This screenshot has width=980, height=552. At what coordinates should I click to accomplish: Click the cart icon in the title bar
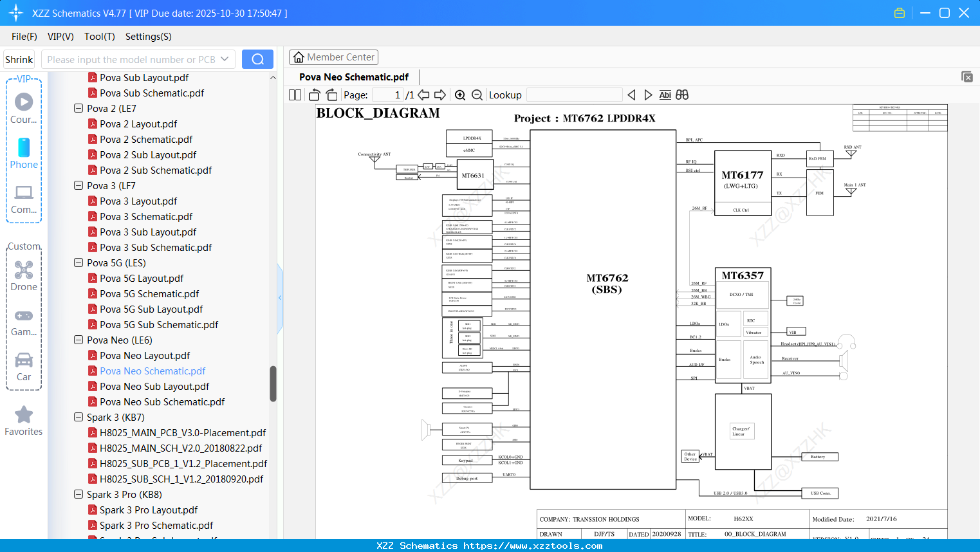[x=900, y=12]
